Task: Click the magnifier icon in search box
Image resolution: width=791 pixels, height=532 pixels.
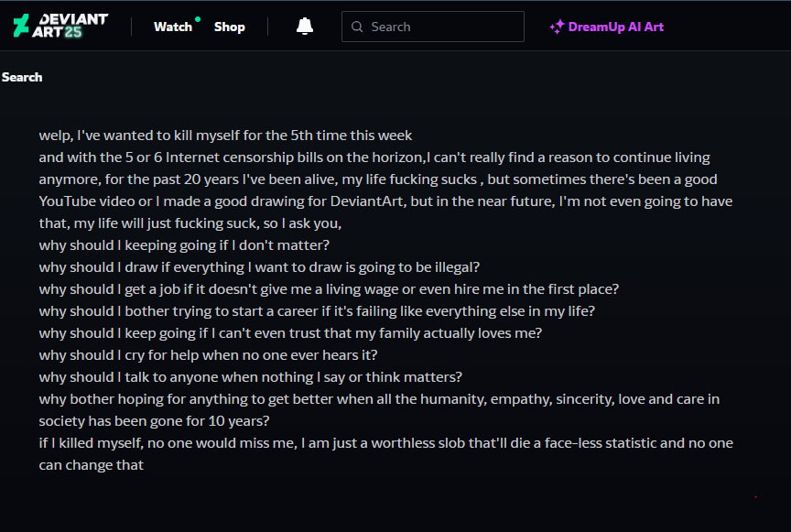Action: coord(357,27)
